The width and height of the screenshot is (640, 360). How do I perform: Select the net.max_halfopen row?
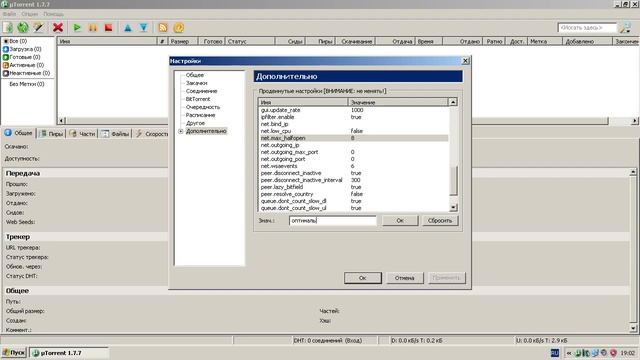click(353, 138)
